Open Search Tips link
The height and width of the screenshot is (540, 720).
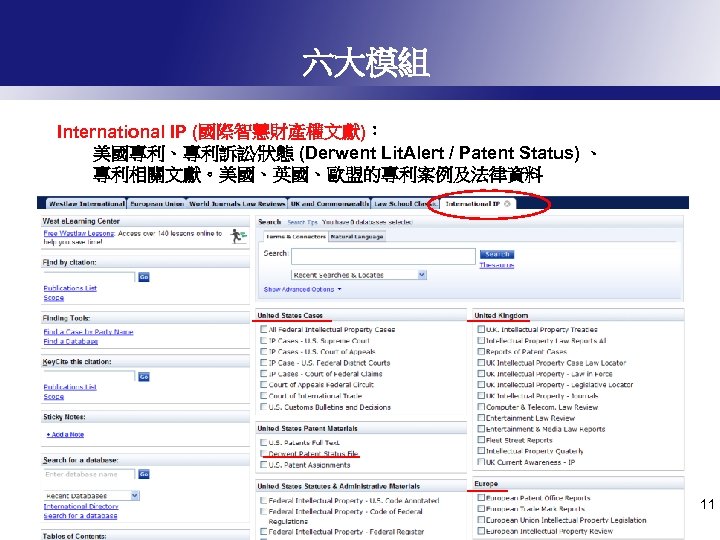(x=302, y=222)
